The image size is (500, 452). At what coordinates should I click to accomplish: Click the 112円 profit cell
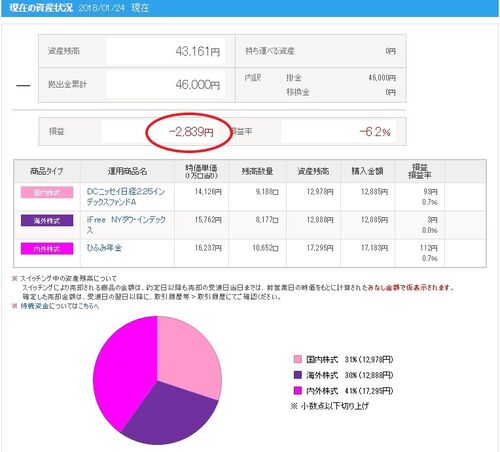[x=429, y=248]
